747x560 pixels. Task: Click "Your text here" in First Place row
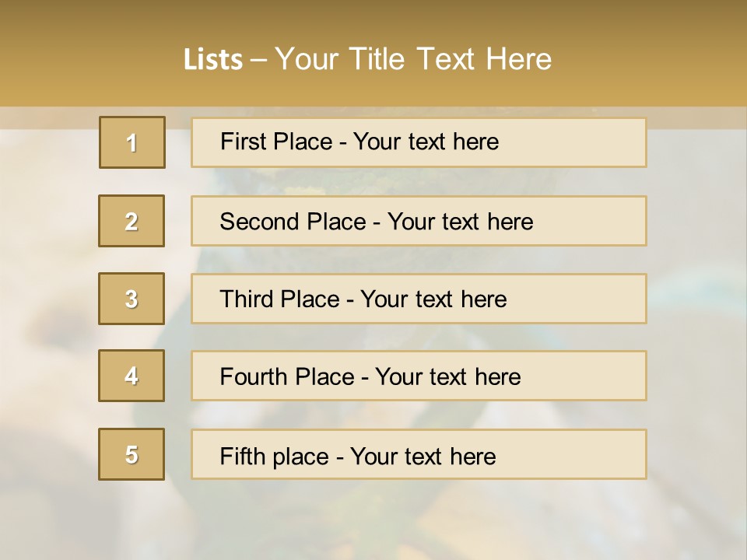pyautogui.click(x=426, y=142)
